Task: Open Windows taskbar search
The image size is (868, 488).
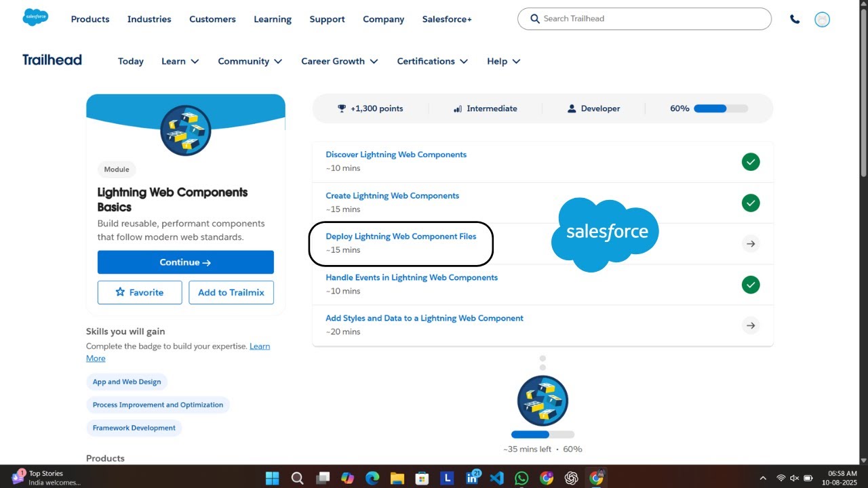Action: point(297,478)
